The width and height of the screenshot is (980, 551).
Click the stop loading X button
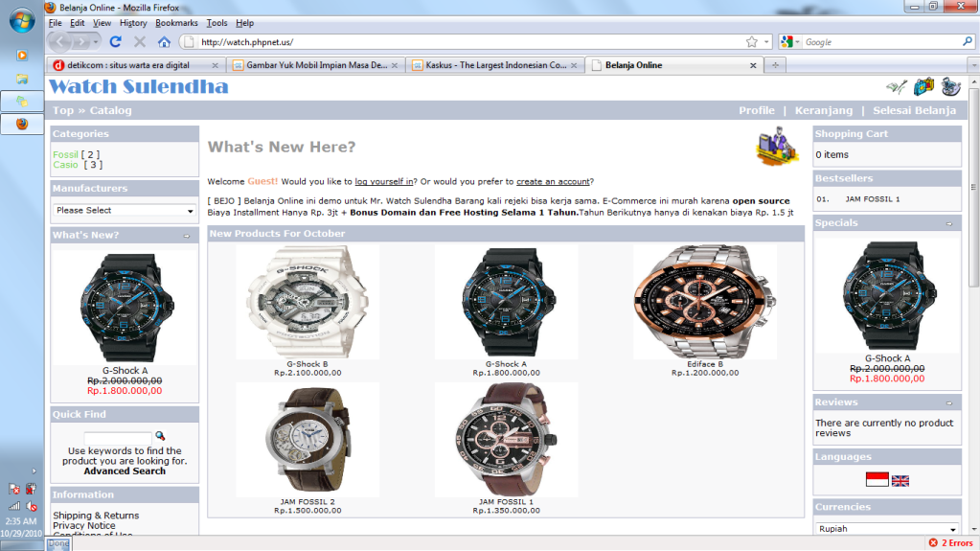coord(140,42)
